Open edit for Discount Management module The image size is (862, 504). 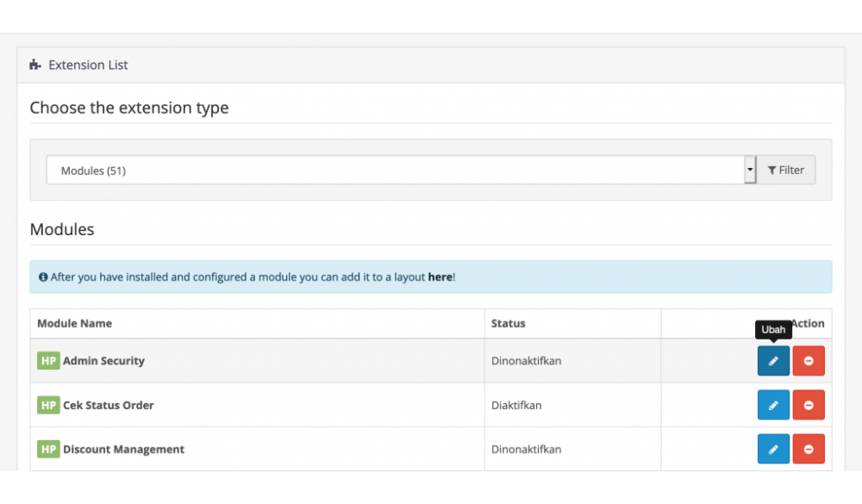coord(773,449)
